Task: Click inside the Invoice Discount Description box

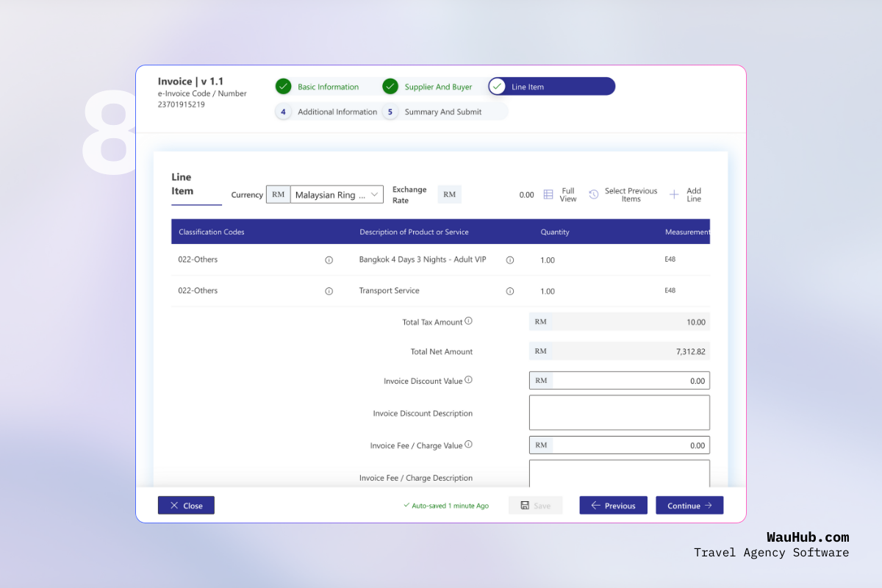Action: [x=619, y=412]
